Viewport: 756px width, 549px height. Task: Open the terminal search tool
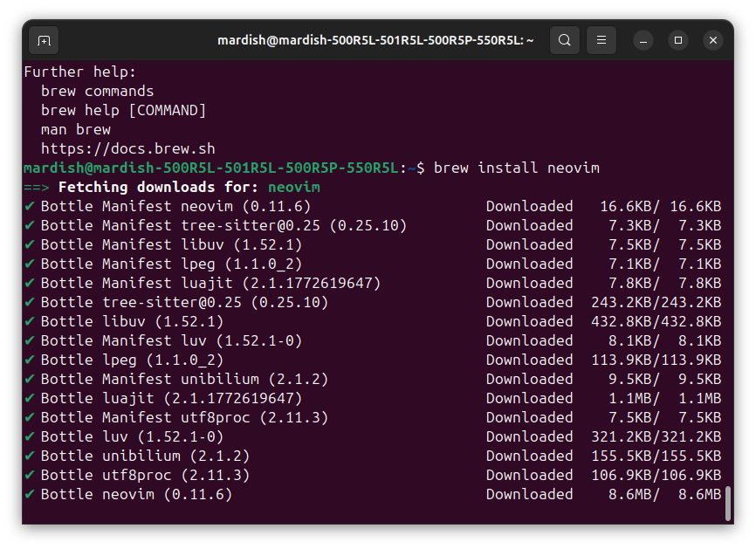point(565,40)
